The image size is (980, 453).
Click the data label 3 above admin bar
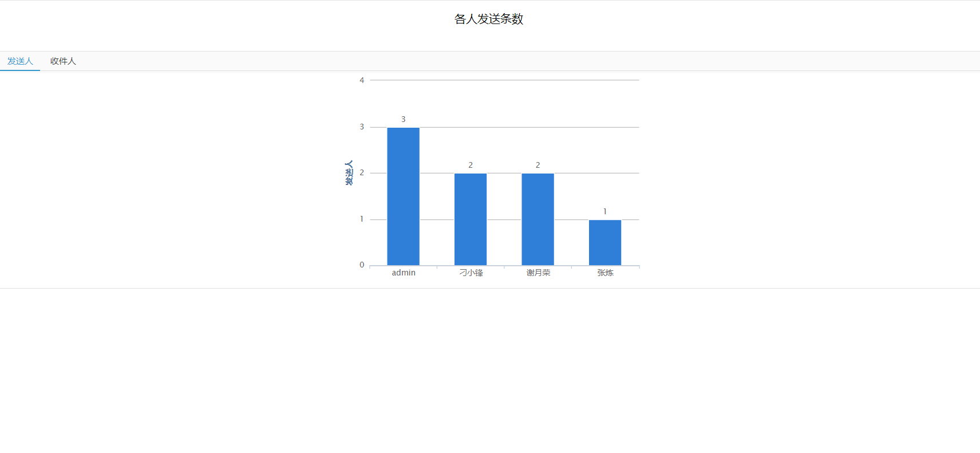403,119
